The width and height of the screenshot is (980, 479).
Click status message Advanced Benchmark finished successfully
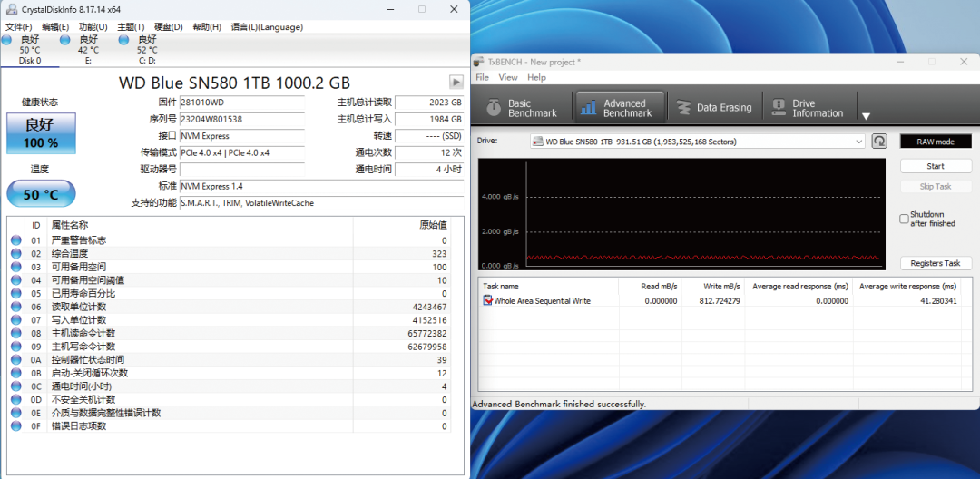(x=559, y=404)
